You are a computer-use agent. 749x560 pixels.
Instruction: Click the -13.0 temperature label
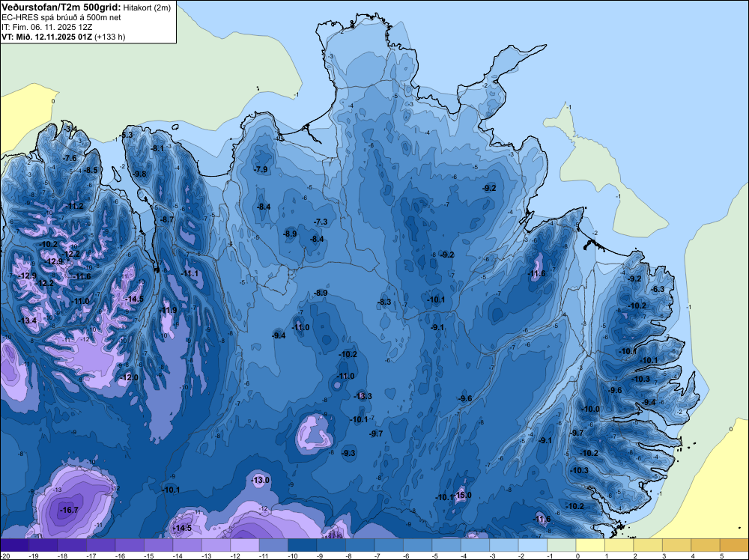coord(261,480)
